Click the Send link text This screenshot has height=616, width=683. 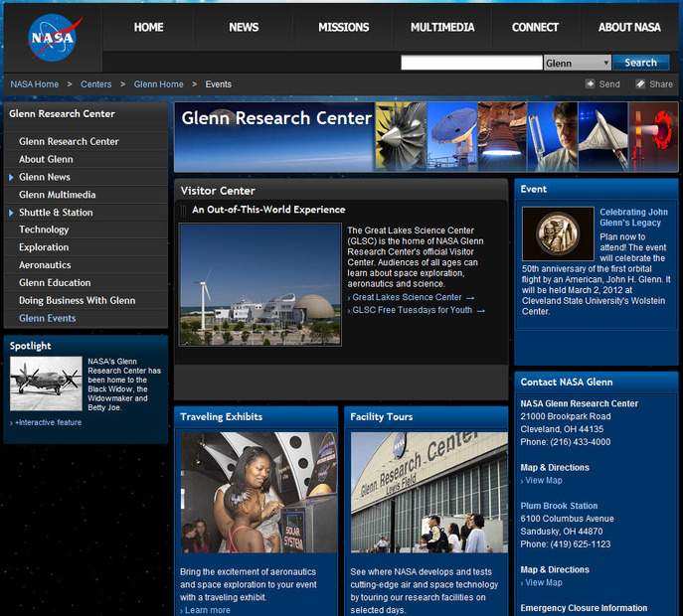pos(609,84)
